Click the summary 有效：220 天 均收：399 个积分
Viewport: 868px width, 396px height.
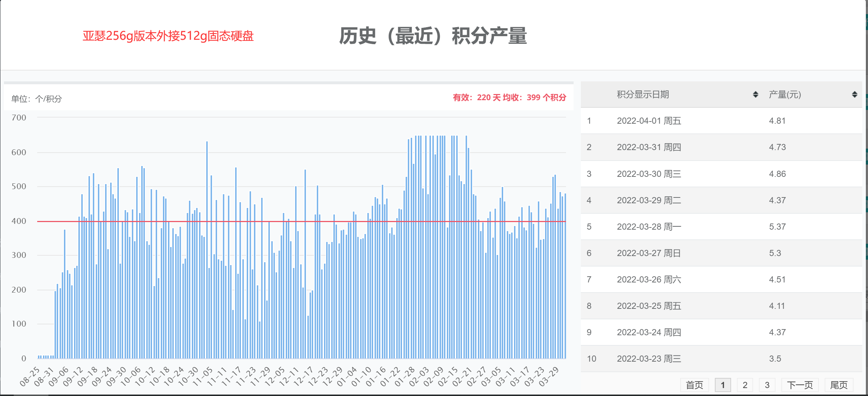pyautogui.click(x=510, y=97)
